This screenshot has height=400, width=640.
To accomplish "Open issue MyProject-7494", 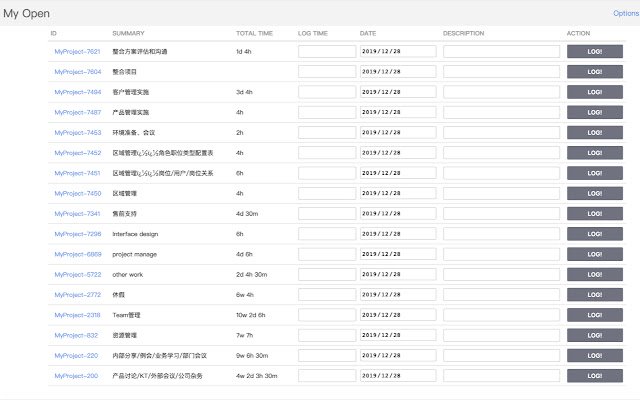I will tap(78, 92).
